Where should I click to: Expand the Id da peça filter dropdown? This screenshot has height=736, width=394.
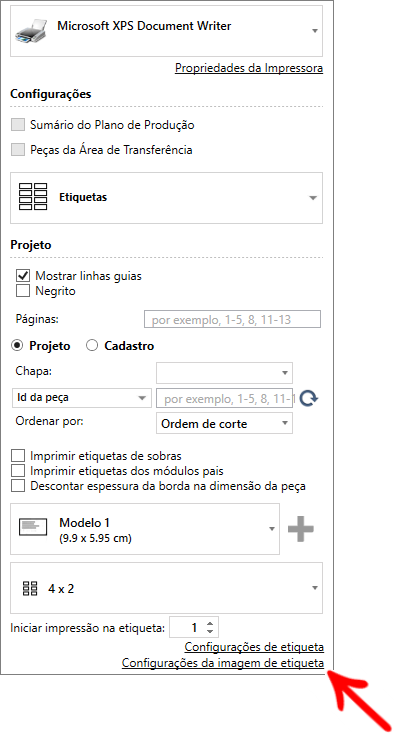pos(81,398)
